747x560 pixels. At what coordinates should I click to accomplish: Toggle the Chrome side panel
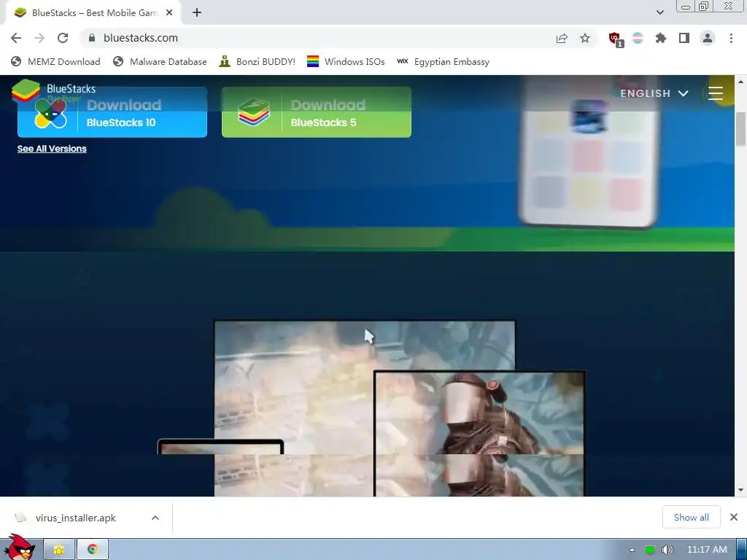[684, 38]
